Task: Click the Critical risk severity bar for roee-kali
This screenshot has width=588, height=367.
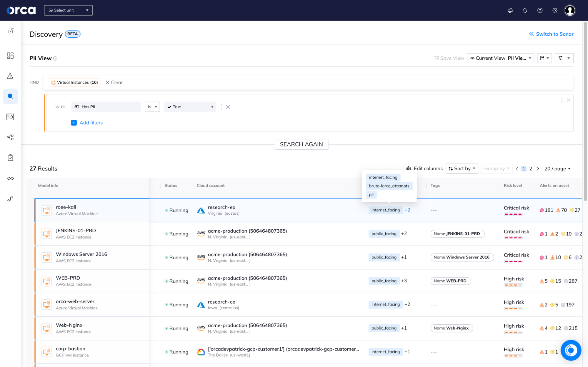Action: point(513,214)
